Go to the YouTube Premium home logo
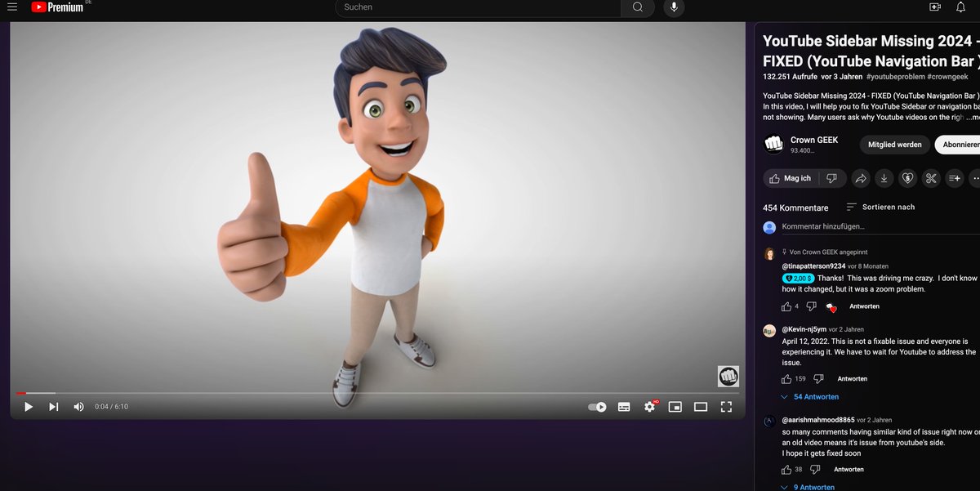This screenshot has width=980, height=491. (57, 7)
